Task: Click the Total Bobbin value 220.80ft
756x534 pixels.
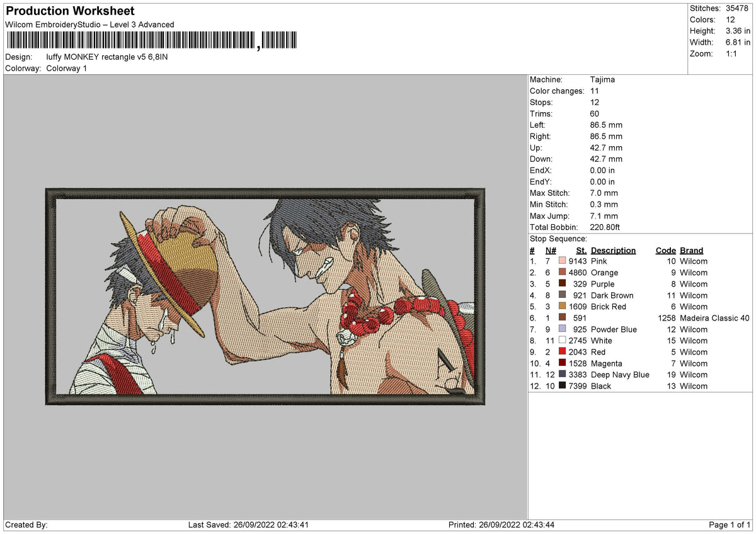Action: click(x=605, y=227)
